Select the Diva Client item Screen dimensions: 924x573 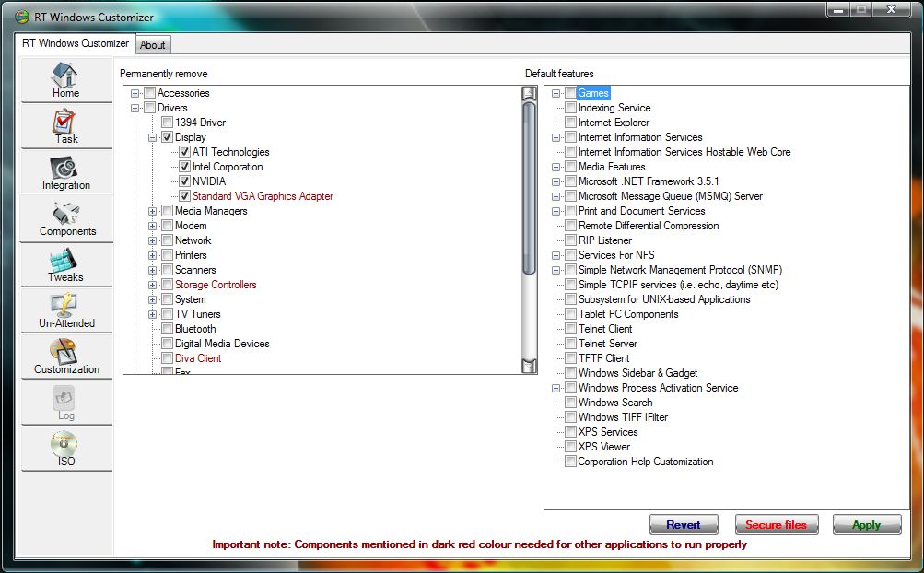(x=198, y=357)
